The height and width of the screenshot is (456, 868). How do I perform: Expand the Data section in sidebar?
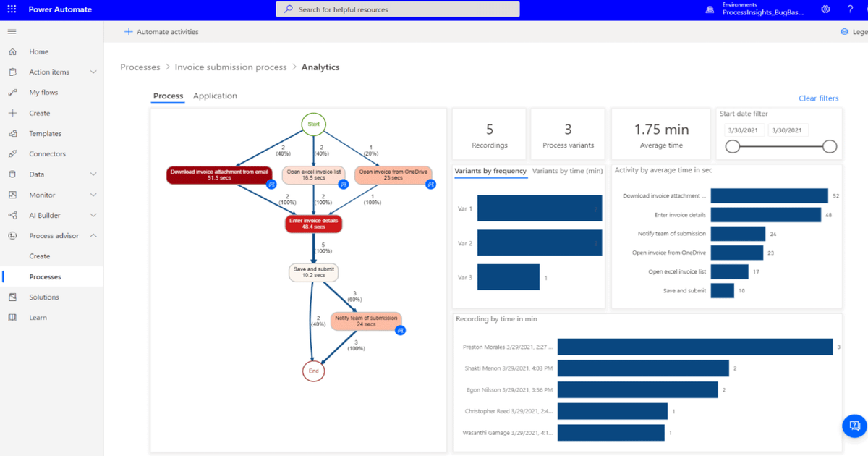tap(95, 174)
